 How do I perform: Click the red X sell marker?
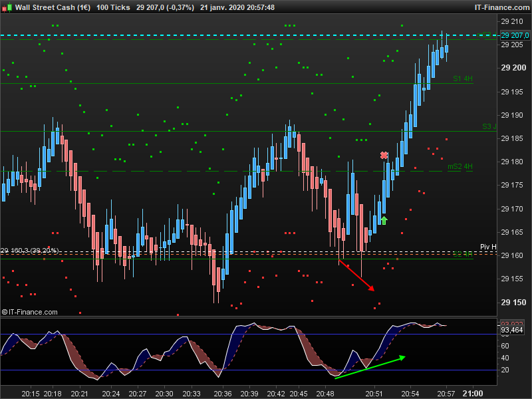[384, 156]
